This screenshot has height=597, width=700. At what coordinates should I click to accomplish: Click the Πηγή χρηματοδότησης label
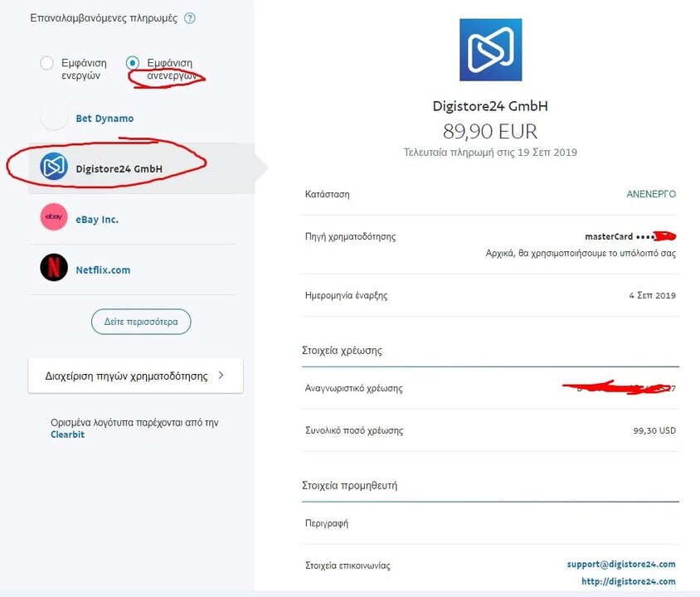pyautogui.click(x=350, y=236)
